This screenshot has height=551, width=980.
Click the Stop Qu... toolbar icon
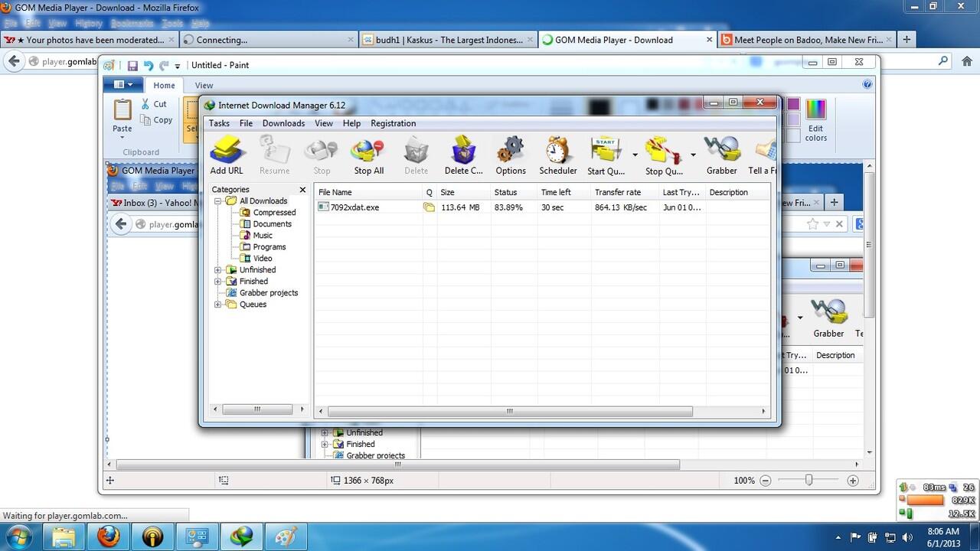[x=664, y=155]
